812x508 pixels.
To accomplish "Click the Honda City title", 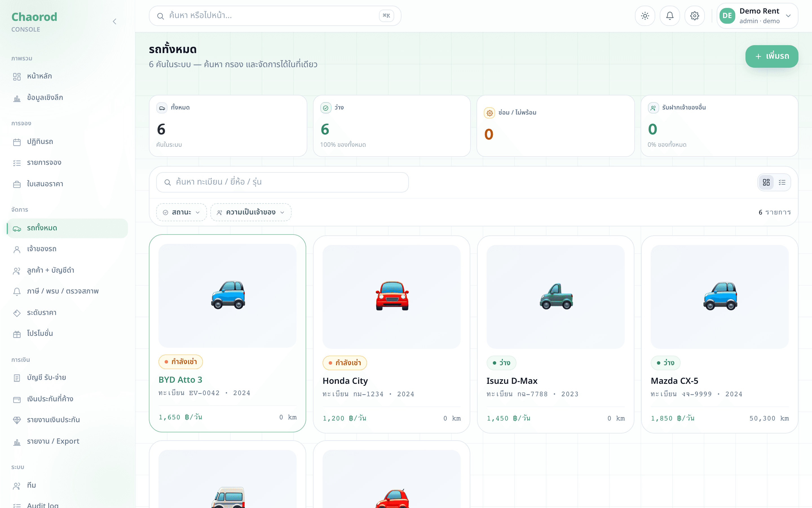I will (345, 381).
